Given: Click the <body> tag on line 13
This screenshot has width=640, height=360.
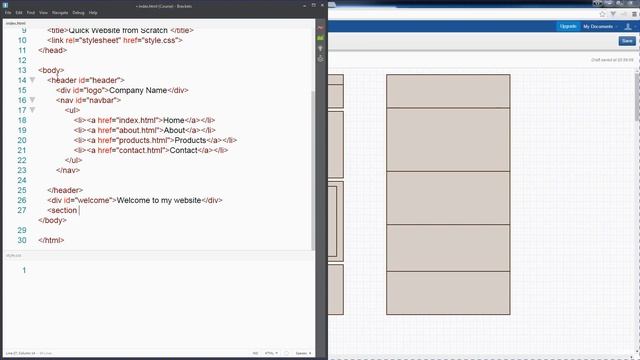Looking at the screenshot, I should click(x=51, y=70).
